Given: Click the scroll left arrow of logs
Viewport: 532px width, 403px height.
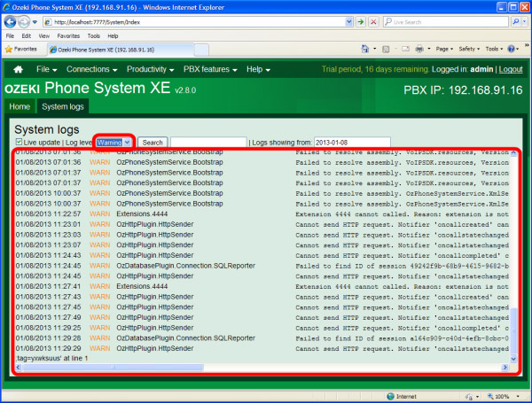Looking at the screenshot, I should [19, 368].
